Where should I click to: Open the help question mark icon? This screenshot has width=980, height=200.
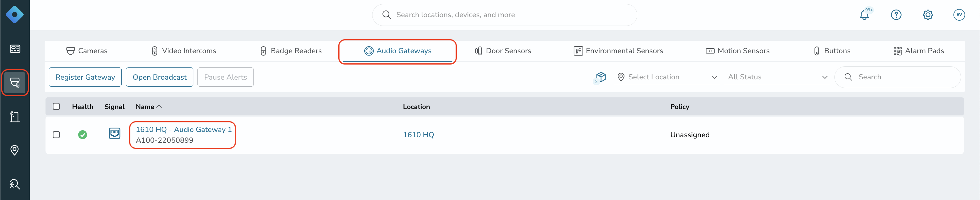click(x=896, y=15)
